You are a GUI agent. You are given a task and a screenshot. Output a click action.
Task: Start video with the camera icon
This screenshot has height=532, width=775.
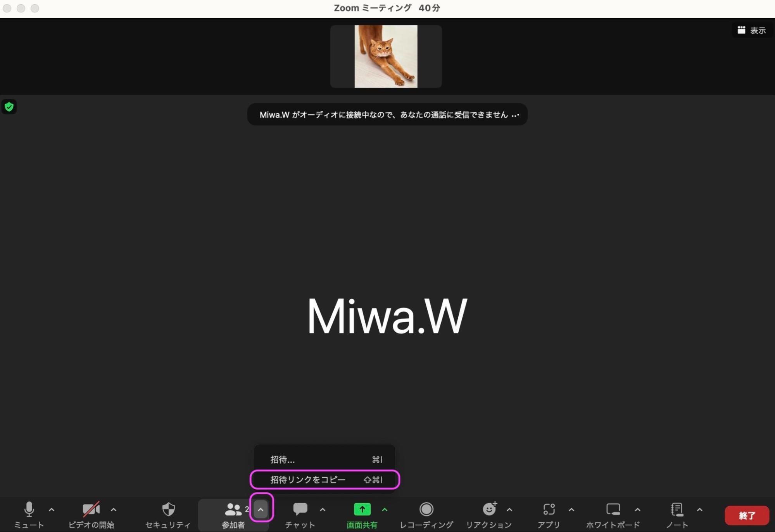(91, 509)
